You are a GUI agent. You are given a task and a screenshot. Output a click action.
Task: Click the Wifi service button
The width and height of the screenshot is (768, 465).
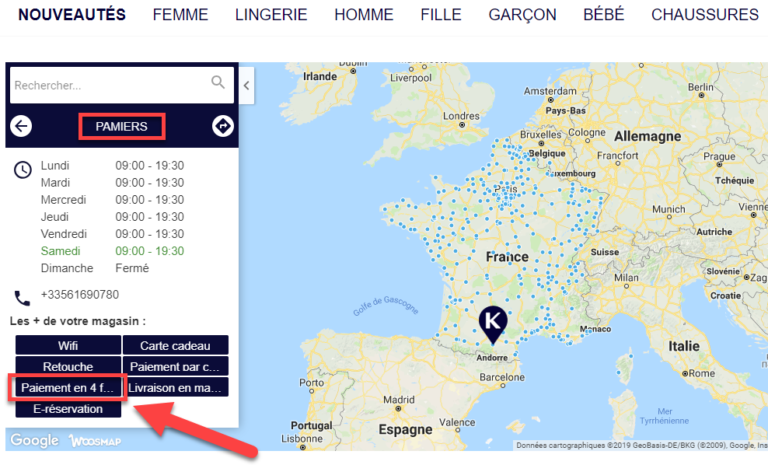pyautogui.click(x=68, y=345)
